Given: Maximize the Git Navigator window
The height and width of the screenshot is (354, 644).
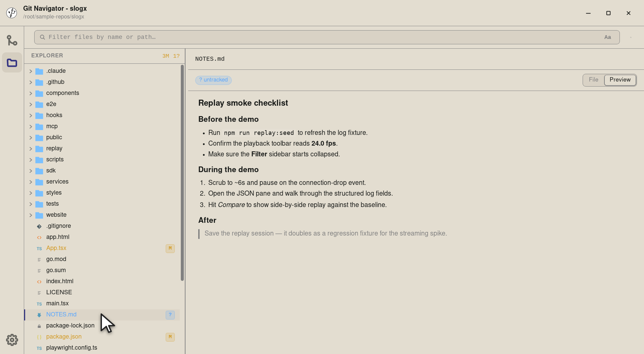Looking at the screenshot, I should pos(608,13).
